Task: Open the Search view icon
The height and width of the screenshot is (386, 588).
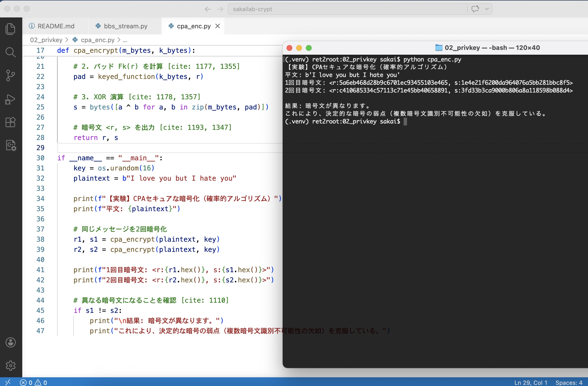Action: [x=10, y=52]
